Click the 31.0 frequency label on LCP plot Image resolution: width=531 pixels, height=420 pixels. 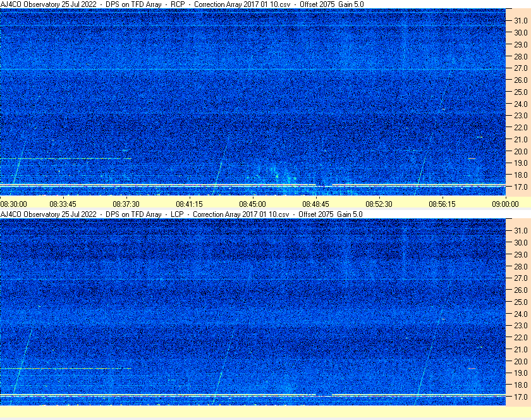pyautogui.click(x=521, y=230)
